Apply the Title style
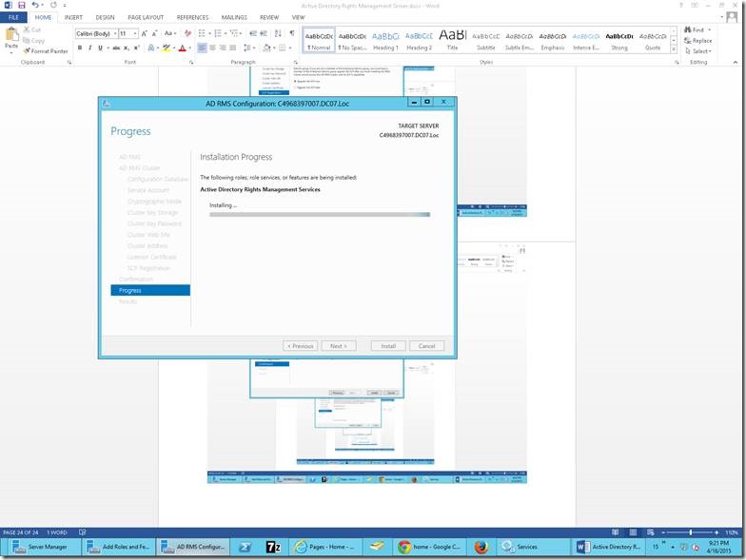Image resolution: width=746 pixels, height=560 pixels. pos(453,41)
